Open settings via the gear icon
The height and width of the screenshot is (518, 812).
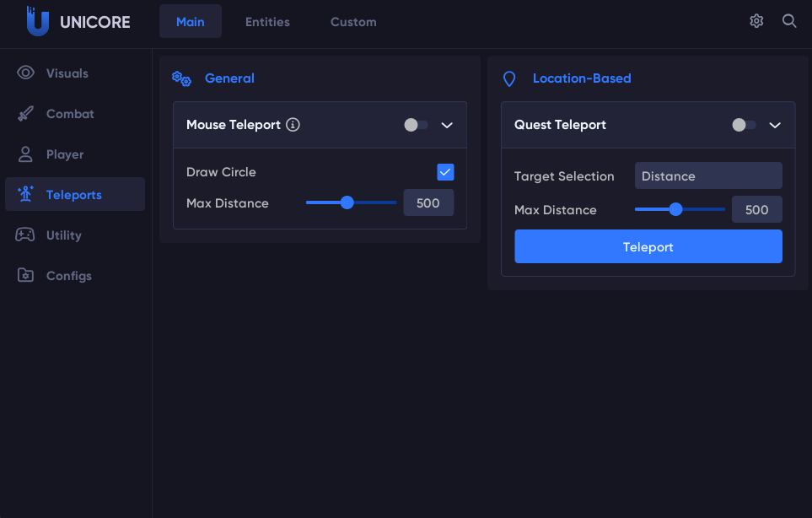(756, 21)
